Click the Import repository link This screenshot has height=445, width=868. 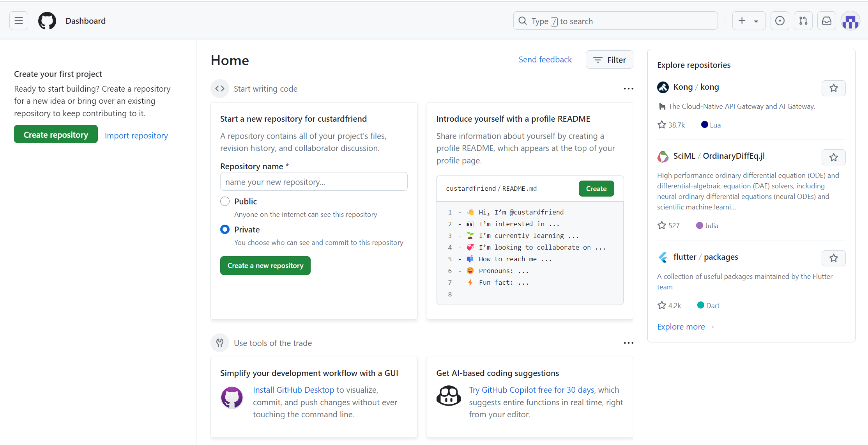[x=136, y=136]
